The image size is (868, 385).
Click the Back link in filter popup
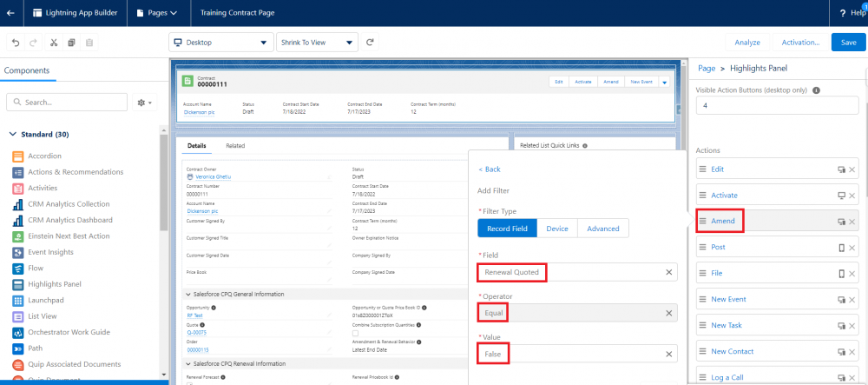pos(490,169)
